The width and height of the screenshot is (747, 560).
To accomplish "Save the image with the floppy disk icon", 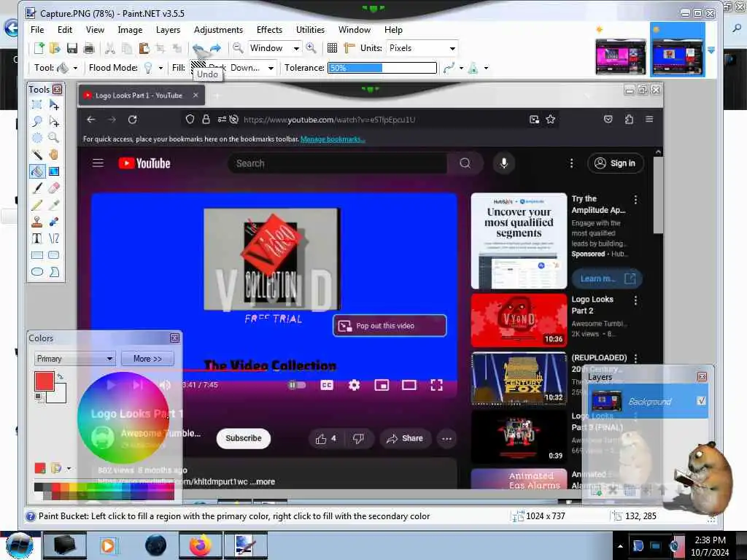I will [72, 48].
